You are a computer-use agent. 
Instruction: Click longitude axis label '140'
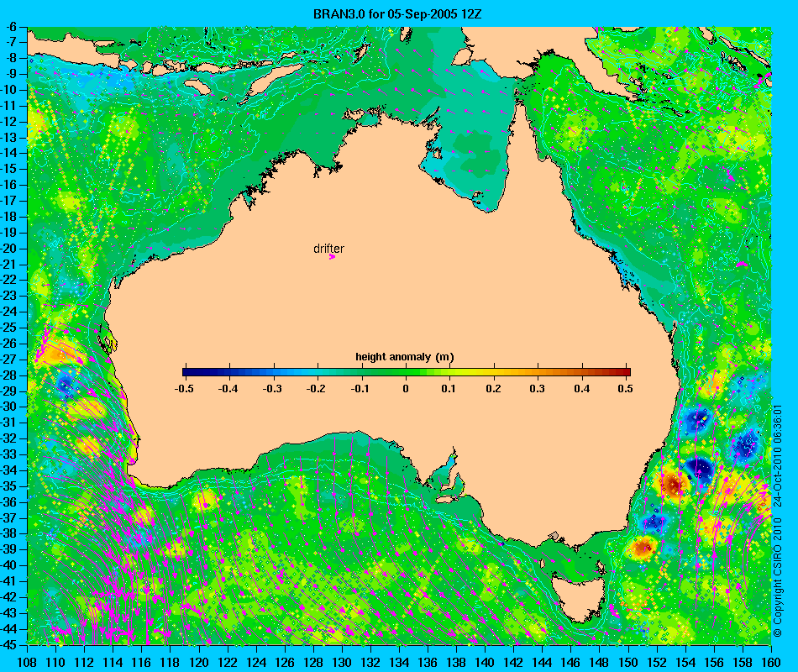[x=485, y=662]
